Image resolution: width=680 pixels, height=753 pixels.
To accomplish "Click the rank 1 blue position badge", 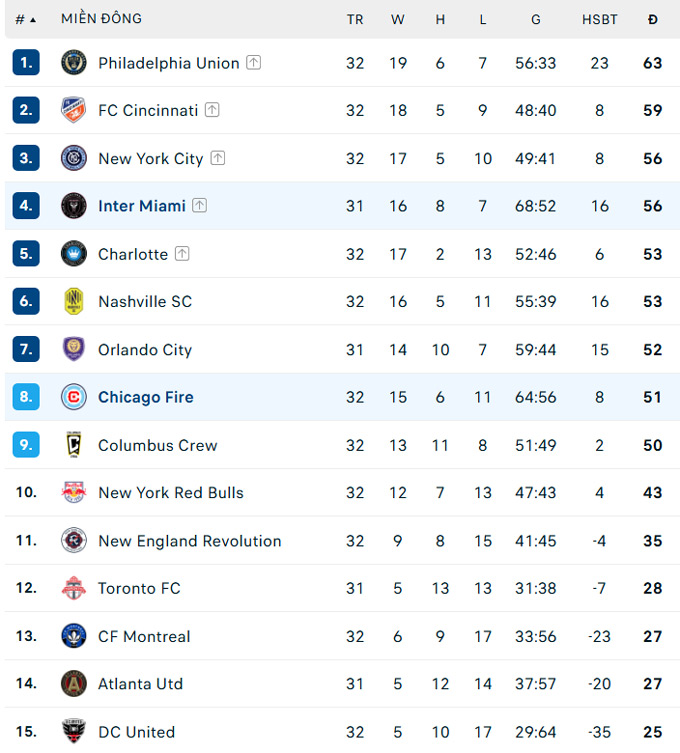I will tap(26, 63).
